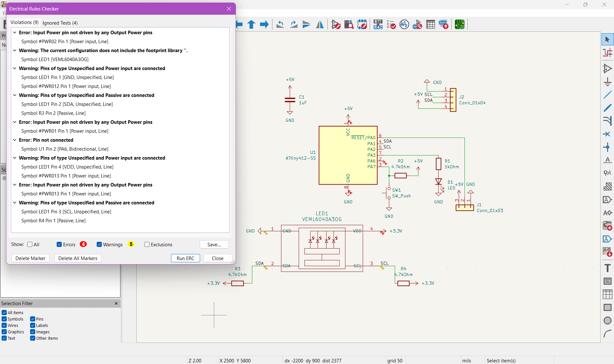Enable the Exclusions checkbox

click(147, 244)
